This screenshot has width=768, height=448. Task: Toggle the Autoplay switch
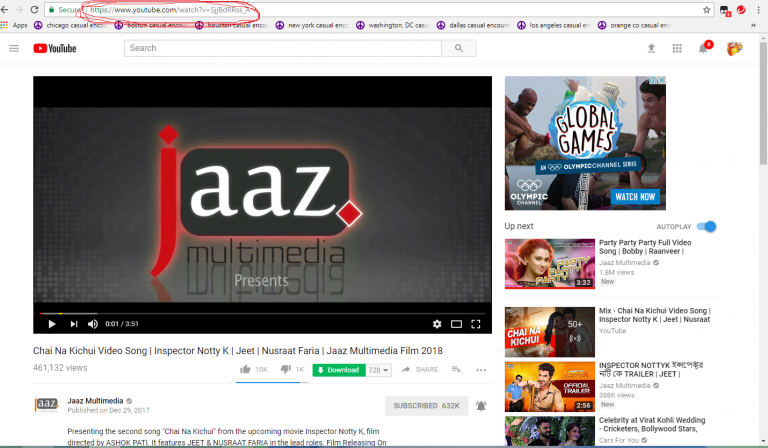(x=707, y=227)
